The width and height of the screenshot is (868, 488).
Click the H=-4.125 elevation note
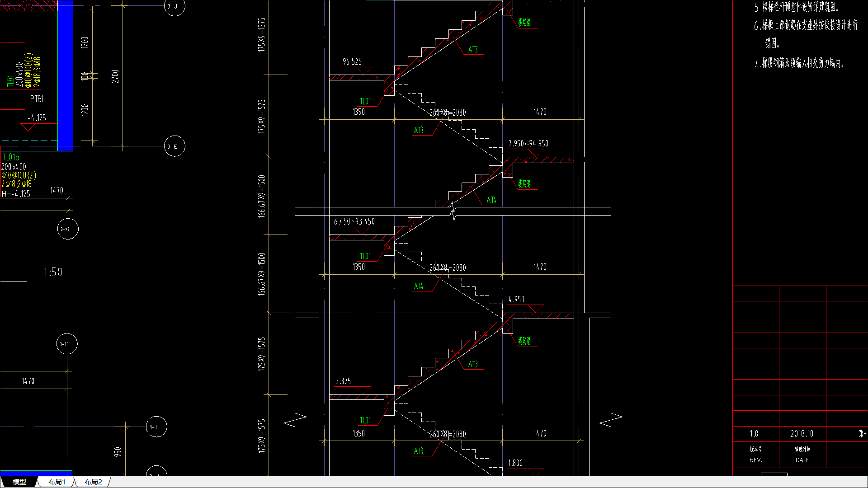tap(16, 194)
